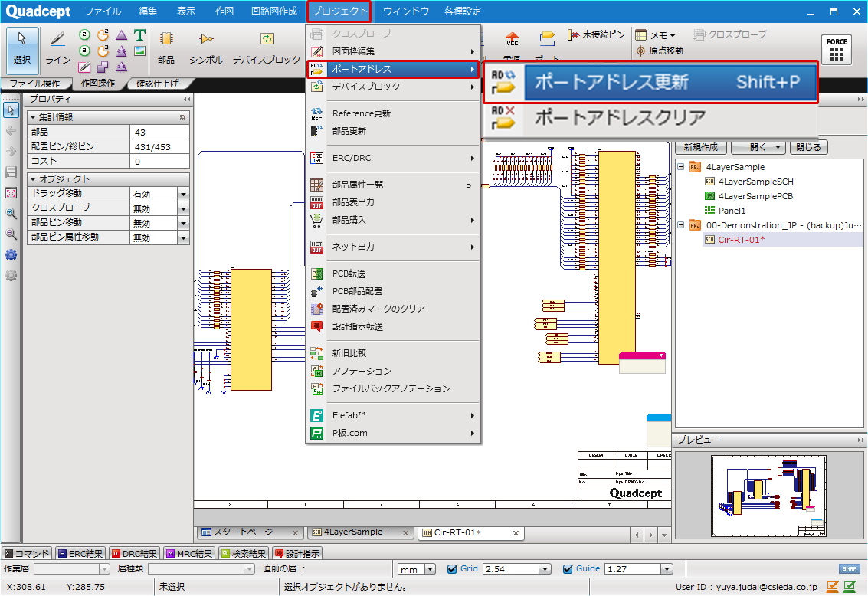868x596 pixels.
Task: Click the blue gear on left sidebar
Action: [11, 254]
